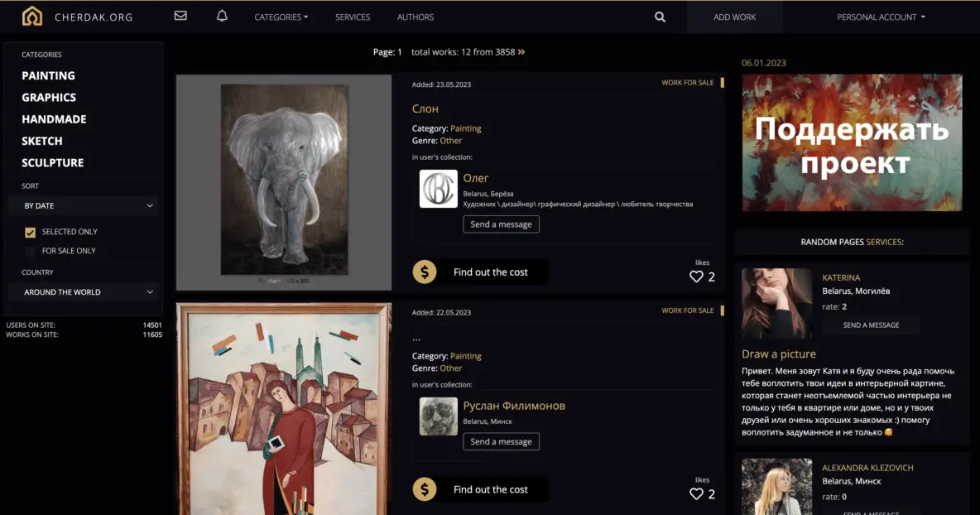Open the By Date sort dropdown
The width and height of the screenshot is (980, 515).
pos(83,205)
